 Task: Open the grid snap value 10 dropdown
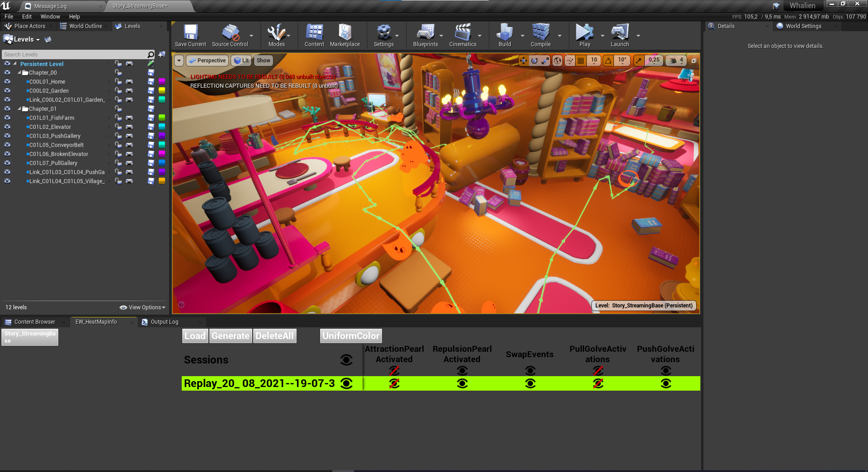(x=594, y=61)
